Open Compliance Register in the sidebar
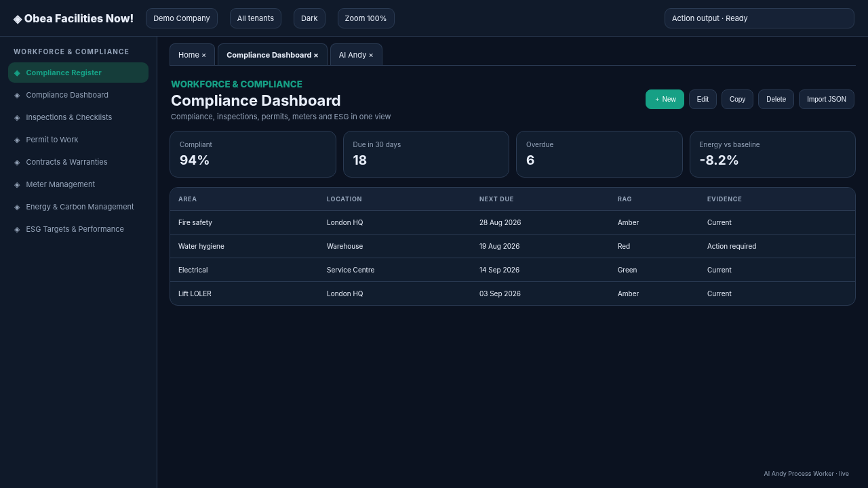This screenshot has height=488, width=868. [x=78, y=73]
